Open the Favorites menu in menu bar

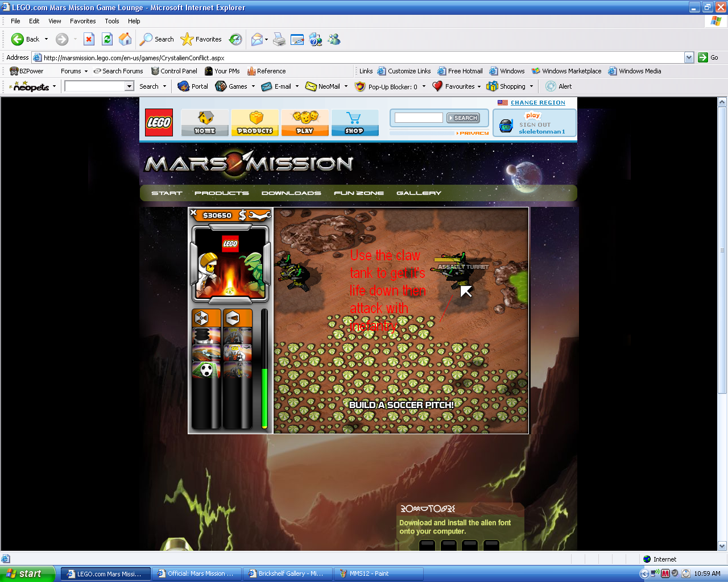coord(83,21)
